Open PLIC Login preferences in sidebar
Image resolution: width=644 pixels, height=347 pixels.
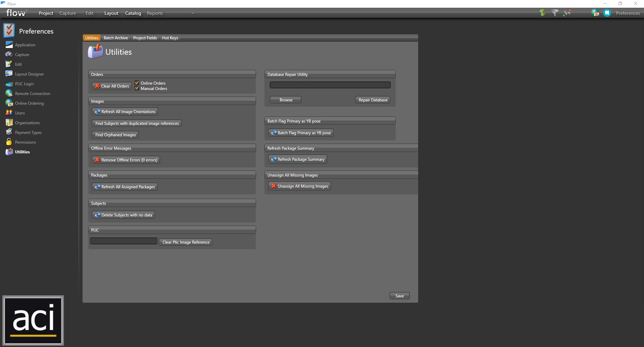click(x=24, y=84)
